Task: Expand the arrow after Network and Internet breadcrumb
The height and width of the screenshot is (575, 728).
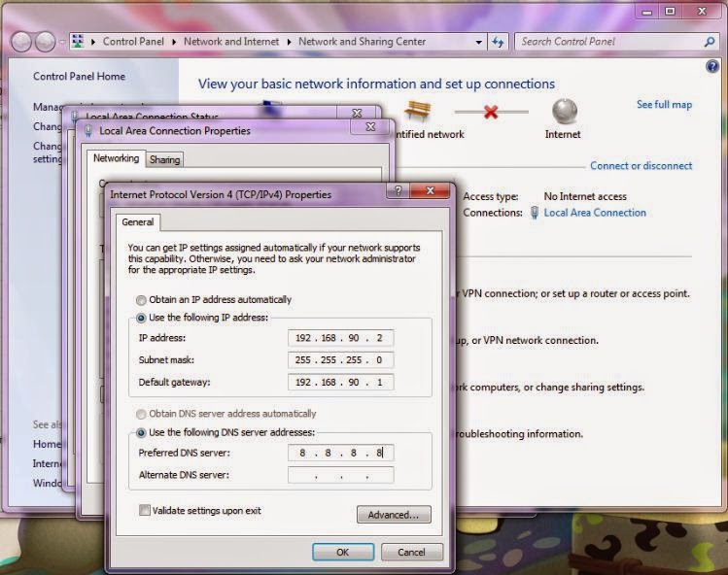Action: [289, 42]
